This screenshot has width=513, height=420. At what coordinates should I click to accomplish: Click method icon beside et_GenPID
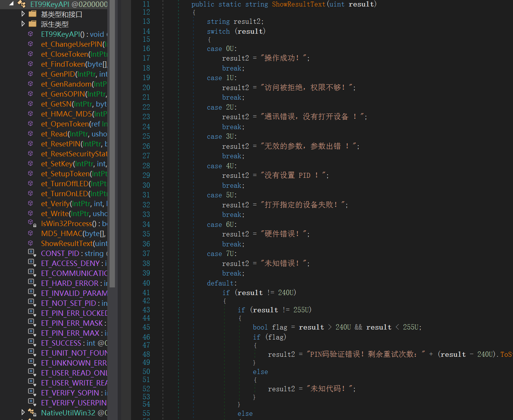point(31,74)
